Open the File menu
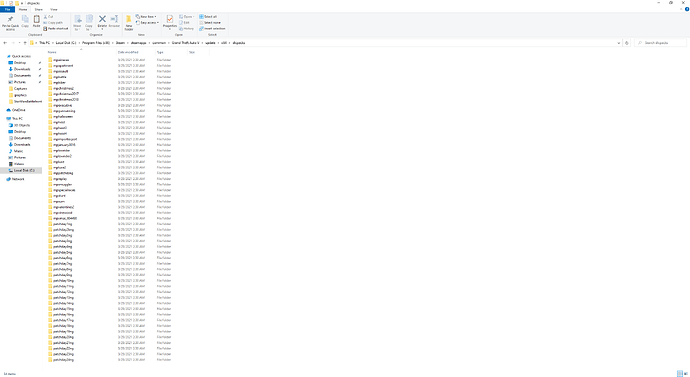Image resolution: width=690 pixels, height=377 pixels. click(7, 9)
